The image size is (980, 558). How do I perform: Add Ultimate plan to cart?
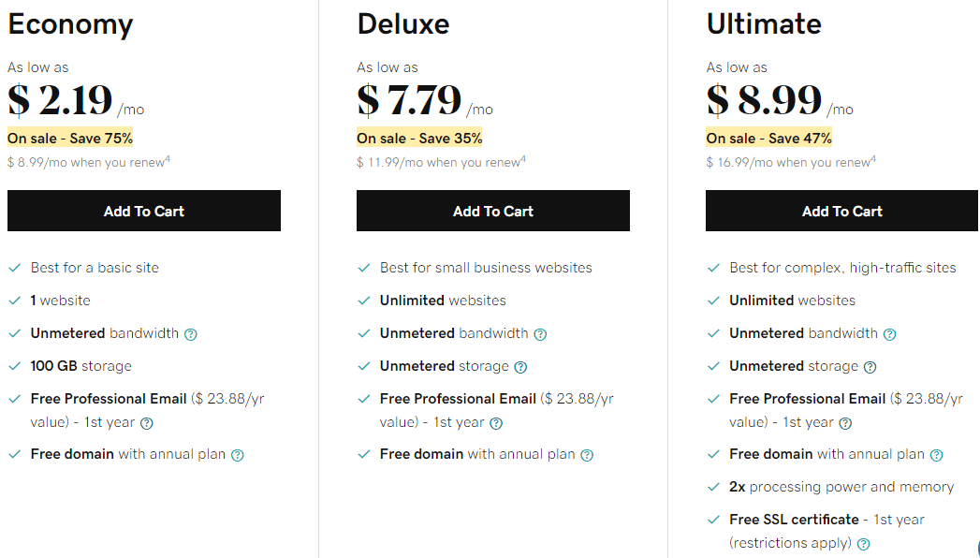[x=842, y=211]
